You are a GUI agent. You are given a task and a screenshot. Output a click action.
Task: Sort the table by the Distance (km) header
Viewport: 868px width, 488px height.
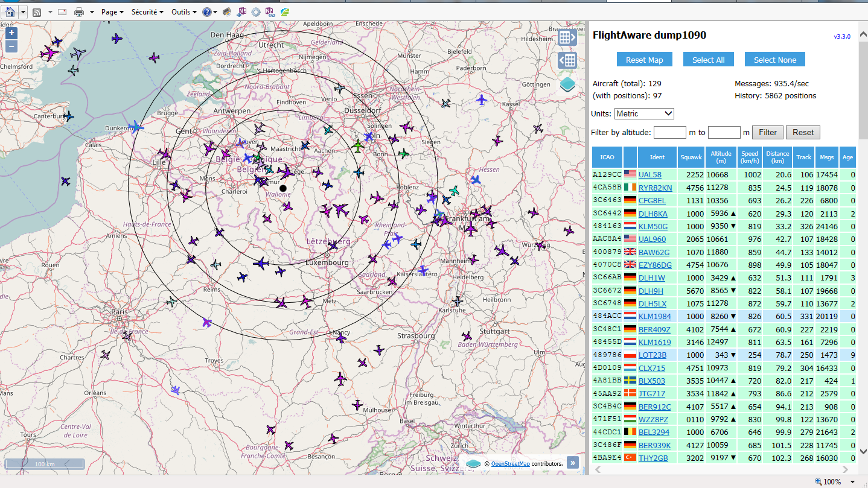[x=777, y=157]
